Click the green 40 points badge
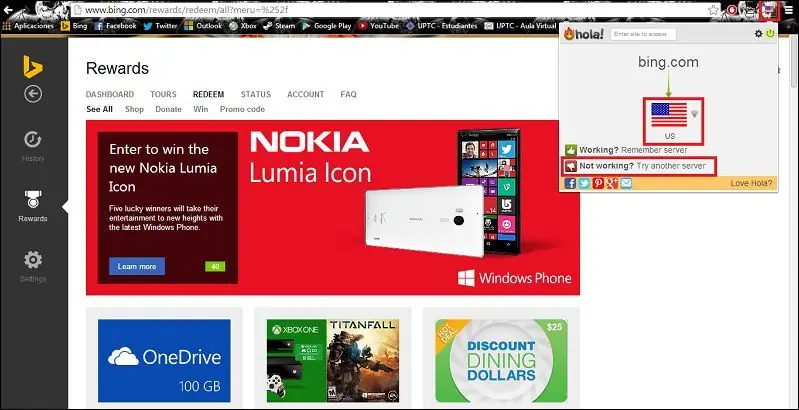Screen dimensions: 799x410 [x=215, y=267]
